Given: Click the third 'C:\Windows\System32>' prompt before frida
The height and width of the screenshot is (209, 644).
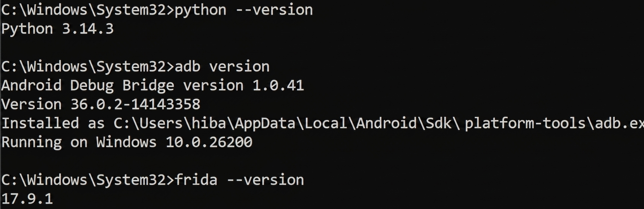Looking at the screenshot, I should [x=88, y=180].
